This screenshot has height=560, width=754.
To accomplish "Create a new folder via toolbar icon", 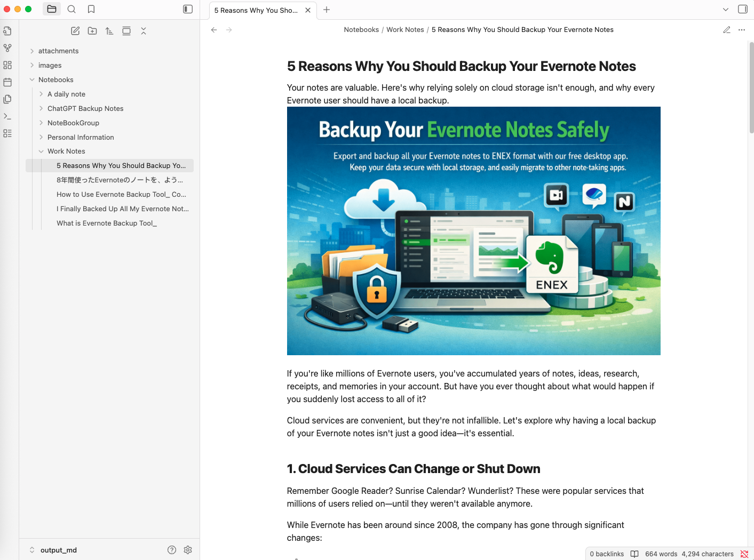I will click(x=92, y=31).
